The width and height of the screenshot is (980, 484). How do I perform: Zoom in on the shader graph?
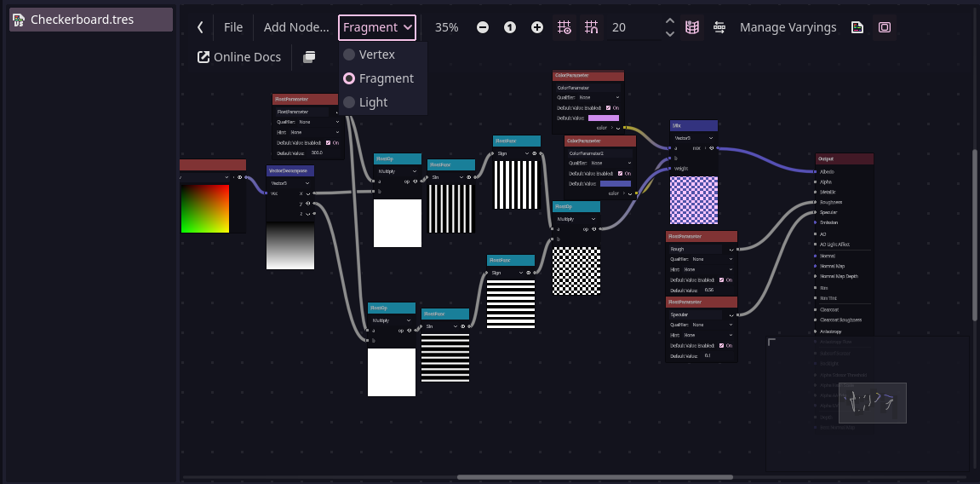537,27
